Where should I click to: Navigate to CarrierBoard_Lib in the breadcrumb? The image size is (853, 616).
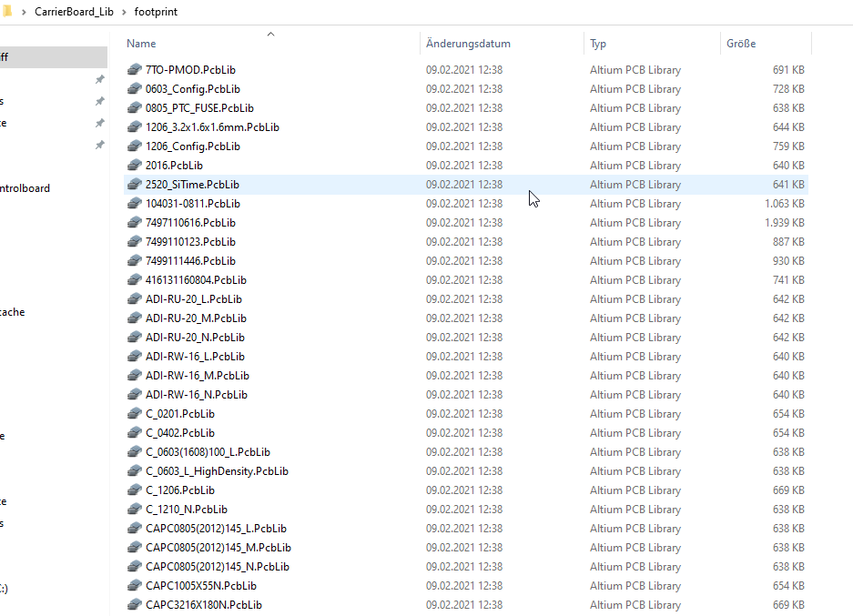click(75, 13)
